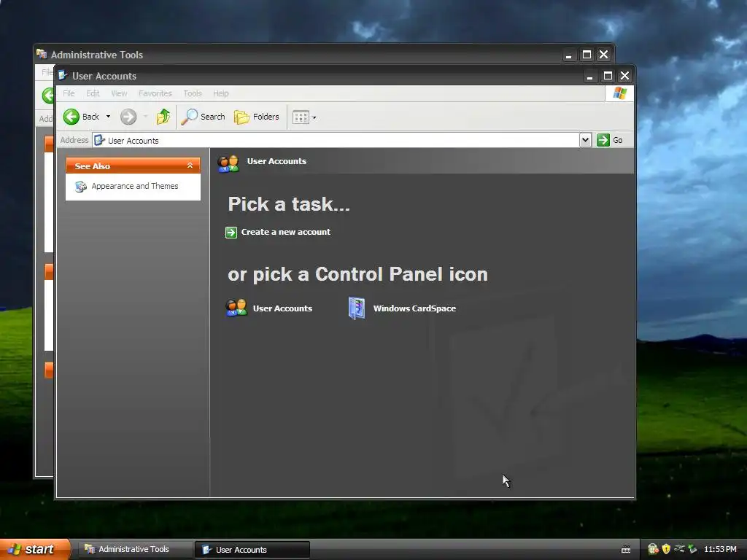Open Appearance and Themes link

(135, 186)
